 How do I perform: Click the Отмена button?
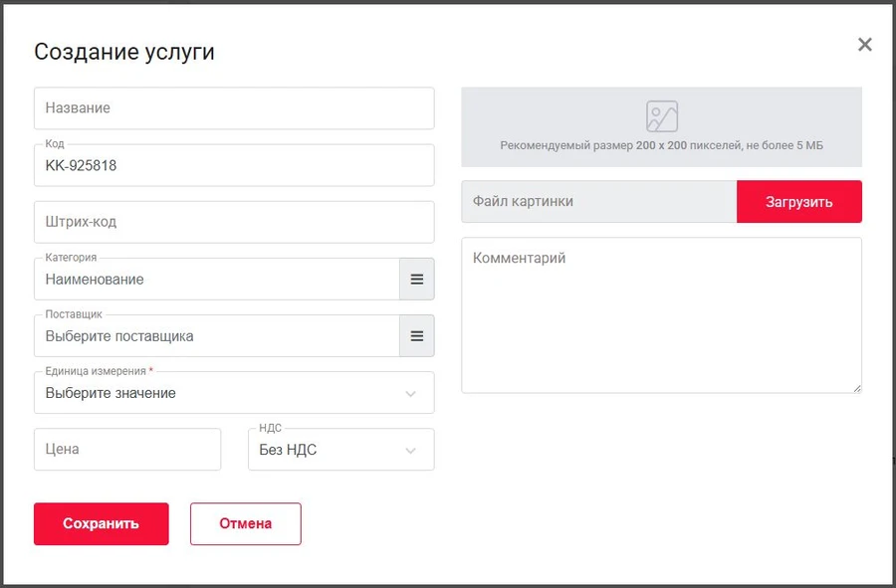pyautogui.click(x=245, y=523)
